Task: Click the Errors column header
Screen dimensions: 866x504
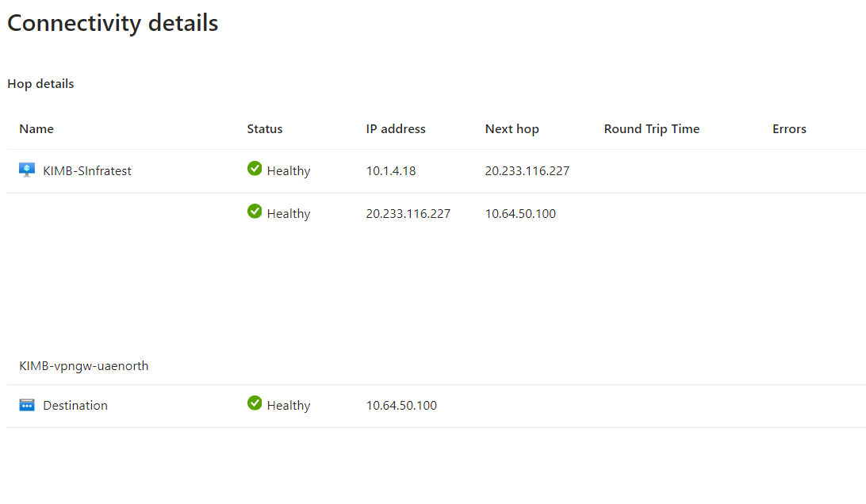Action: pos(789,128)
